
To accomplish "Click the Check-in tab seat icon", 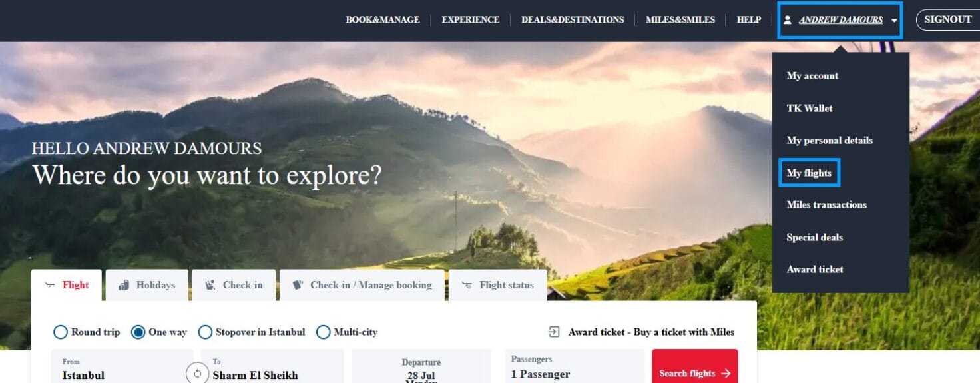I will point(210,285).
